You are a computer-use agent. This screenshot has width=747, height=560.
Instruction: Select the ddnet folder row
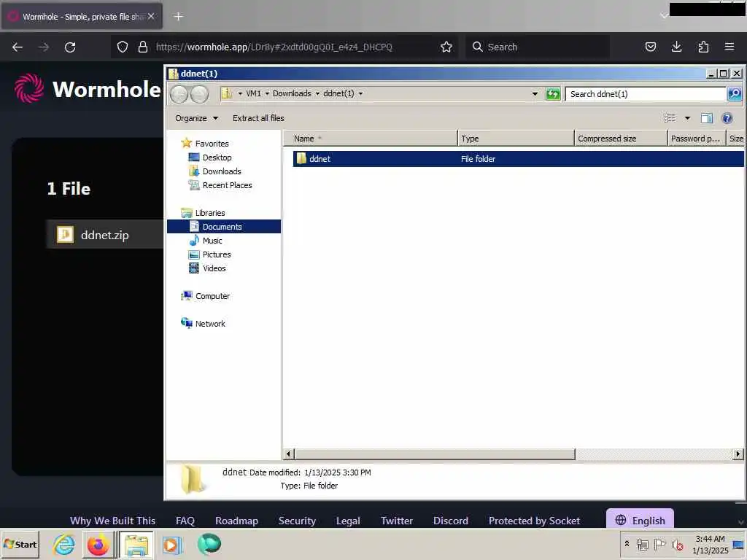coord(518,158)
